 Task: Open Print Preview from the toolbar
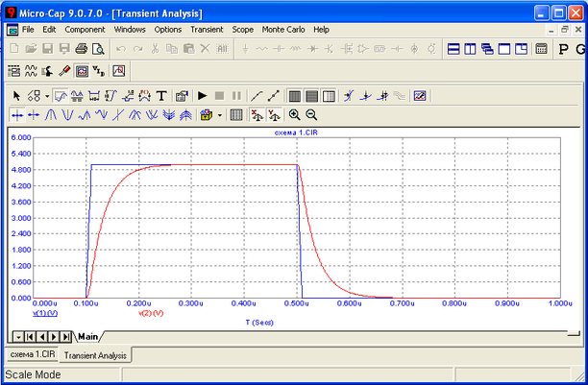click(x=97, y=48)
